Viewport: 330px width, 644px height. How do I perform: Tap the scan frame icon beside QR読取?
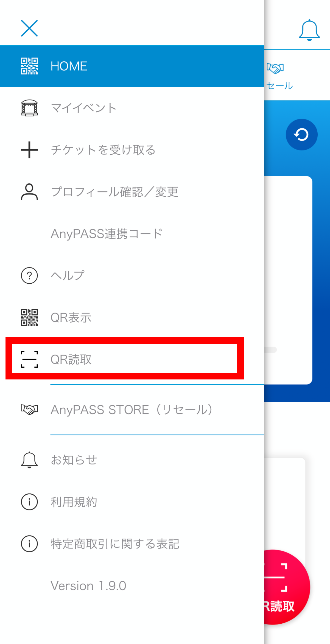click(29, 359)
